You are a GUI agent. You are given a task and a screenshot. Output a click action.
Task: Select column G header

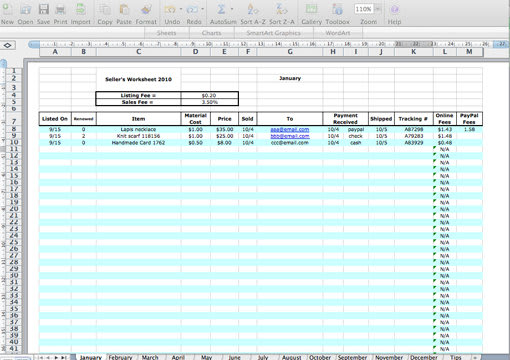(290, 52)
